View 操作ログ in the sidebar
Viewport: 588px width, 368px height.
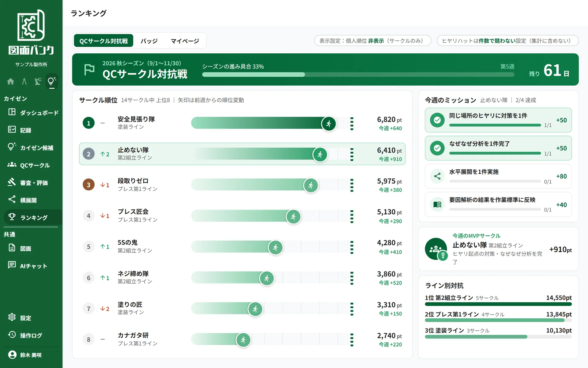pos(33,335)
